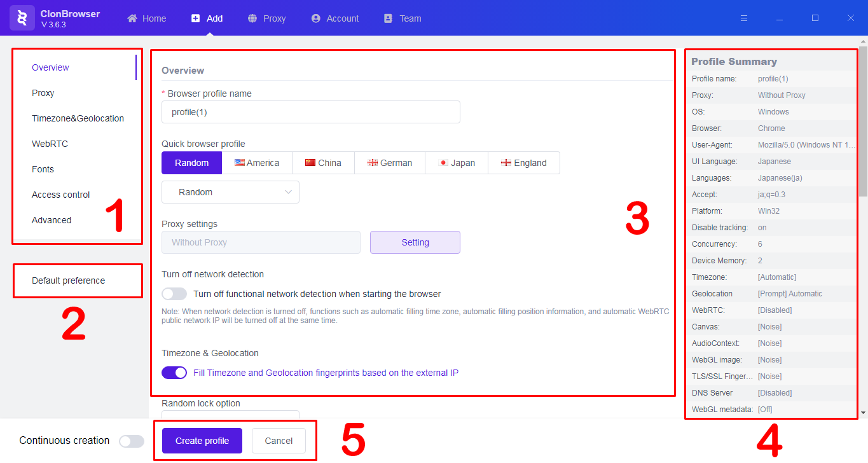Enable the Continuous creation switch
This screenshot has width=868, height=463.
(x=132, y=441)
